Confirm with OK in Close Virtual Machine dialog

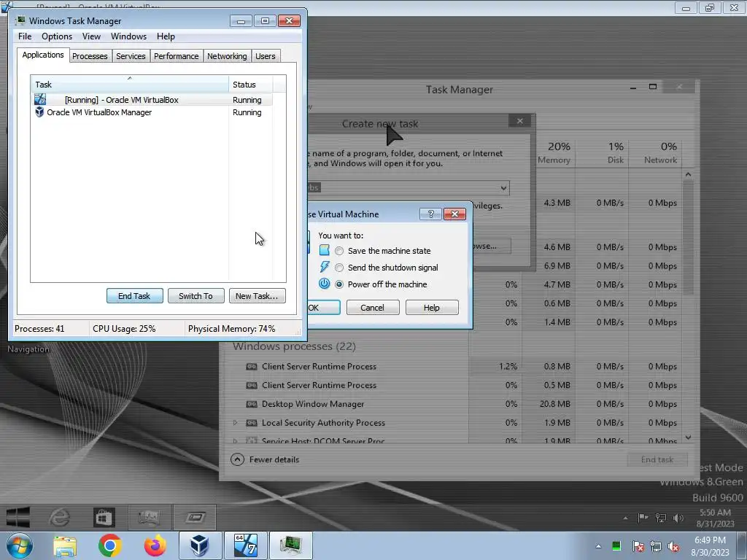[x=323, y=308]
